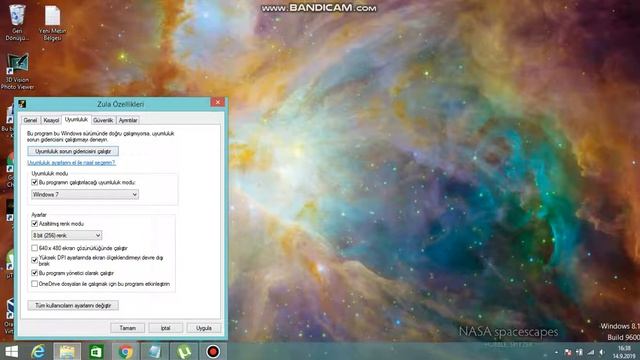This screenshot has width=640, height=360.
Task: Open Windows Store taskbar icon
Action: 96,351
